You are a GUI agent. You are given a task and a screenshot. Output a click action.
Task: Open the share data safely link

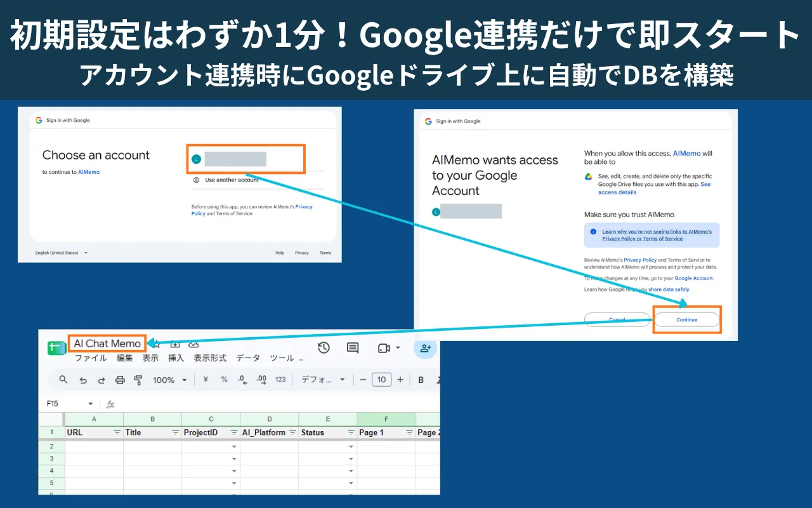coord(669,289)
